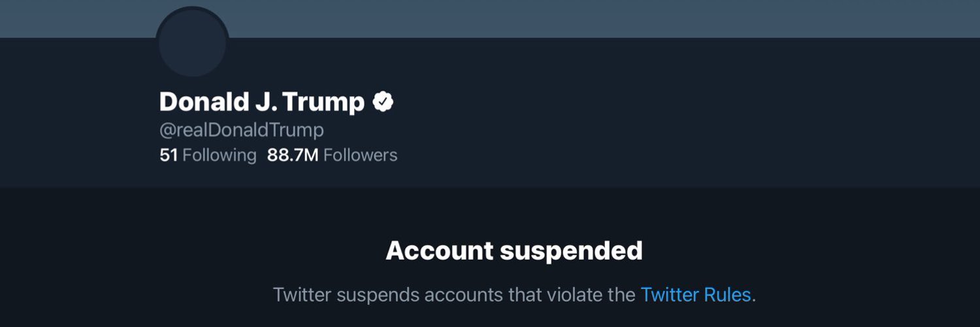
Task: Select the @realDonaldTrump handle text
Action: pos(241,129)
